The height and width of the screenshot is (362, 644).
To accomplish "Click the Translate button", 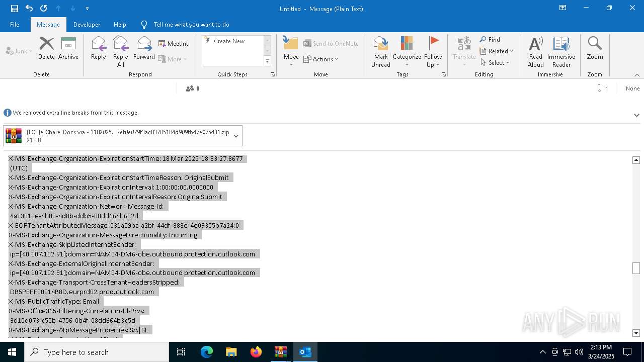I will tap(464, 51).
